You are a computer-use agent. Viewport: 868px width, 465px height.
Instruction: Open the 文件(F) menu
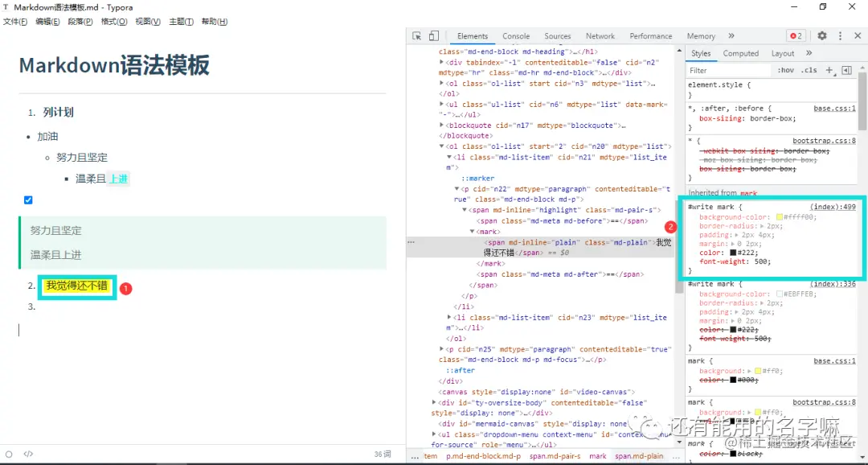coord(15,22)
